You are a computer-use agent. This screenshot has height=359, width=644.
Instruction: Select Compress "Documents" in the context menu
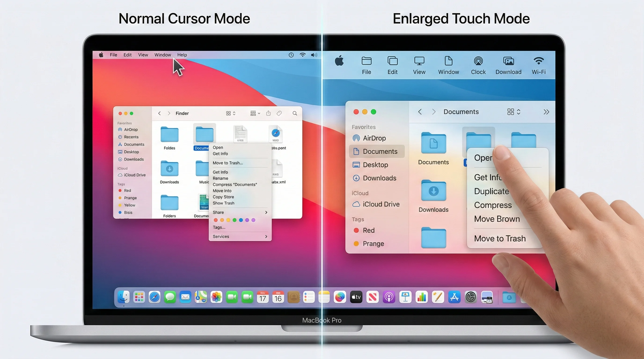[x=235, y=184]
